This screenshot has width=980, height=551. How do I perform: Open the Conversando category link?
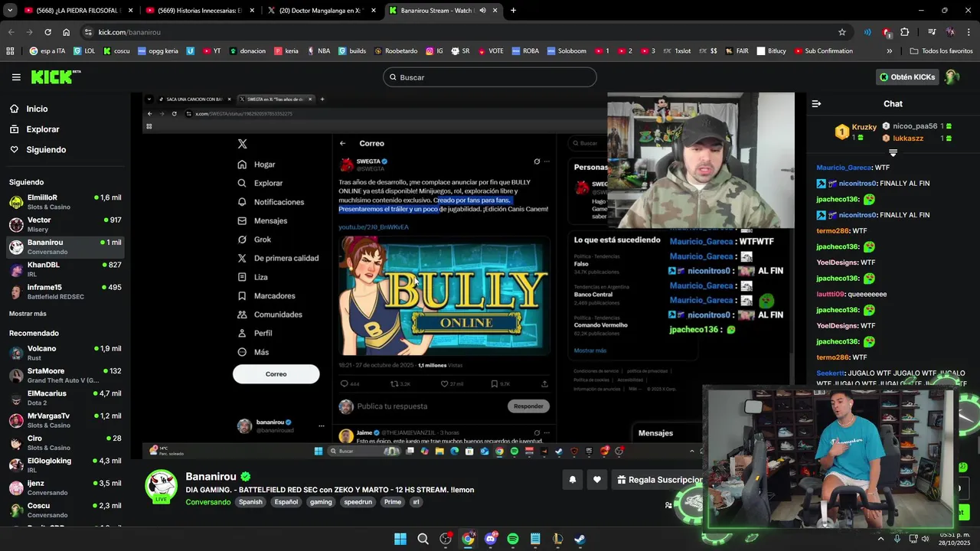click(x=207, y=502)
